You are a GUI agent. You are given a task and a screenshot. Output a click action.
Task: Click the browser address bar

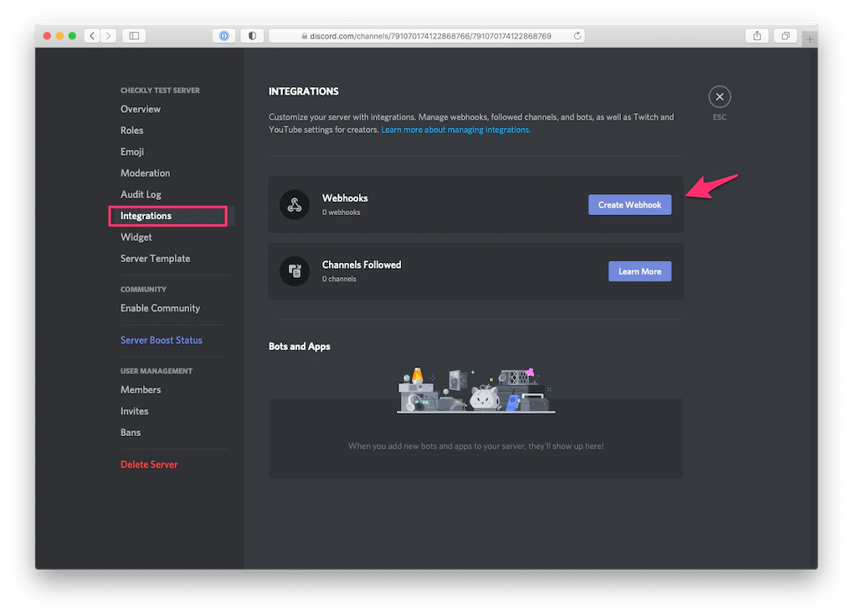(x=425, y=35)
